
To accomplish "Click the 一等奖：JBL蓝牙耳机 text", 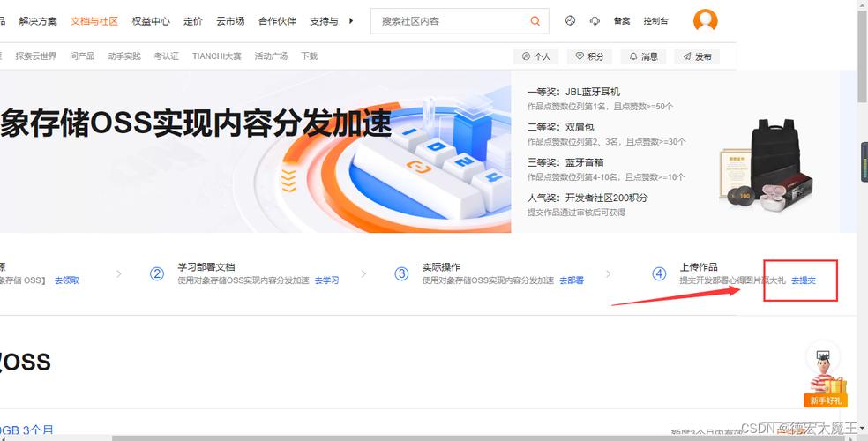I will click(x=574, y=92).
